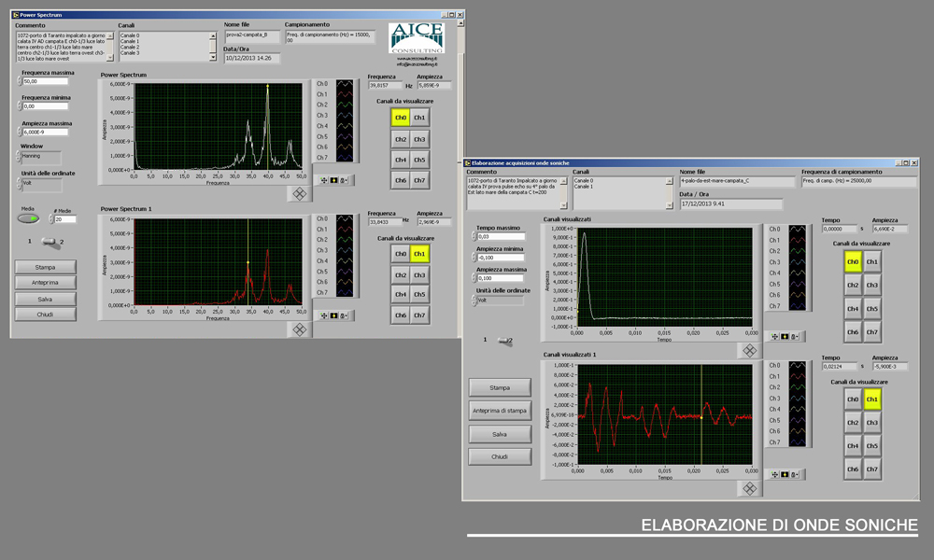934x560 pixels.
Task: Flip the 1/2 switch in the onde soniche window
Action: coord(504,341)
